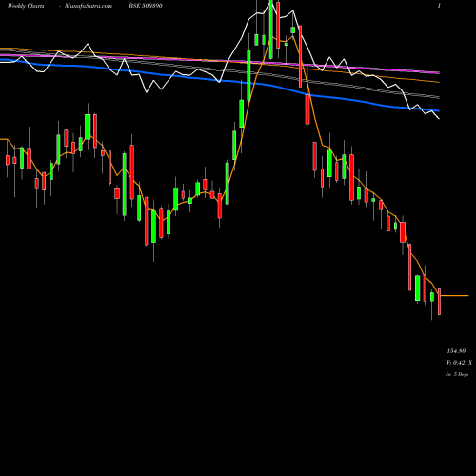Click the price value '154.80'

pyautogui.click(x=456, y=351)
